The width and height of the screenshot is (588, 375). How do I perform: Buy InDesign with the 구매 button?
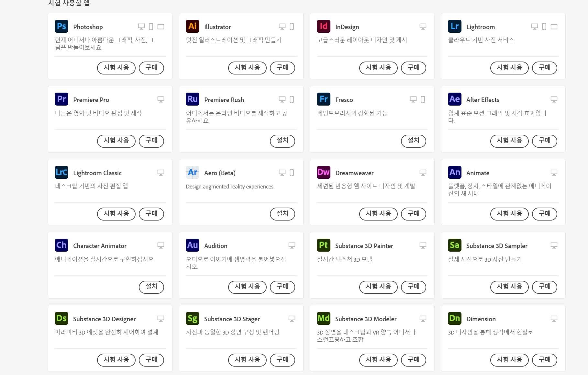[x=414, y=68]
